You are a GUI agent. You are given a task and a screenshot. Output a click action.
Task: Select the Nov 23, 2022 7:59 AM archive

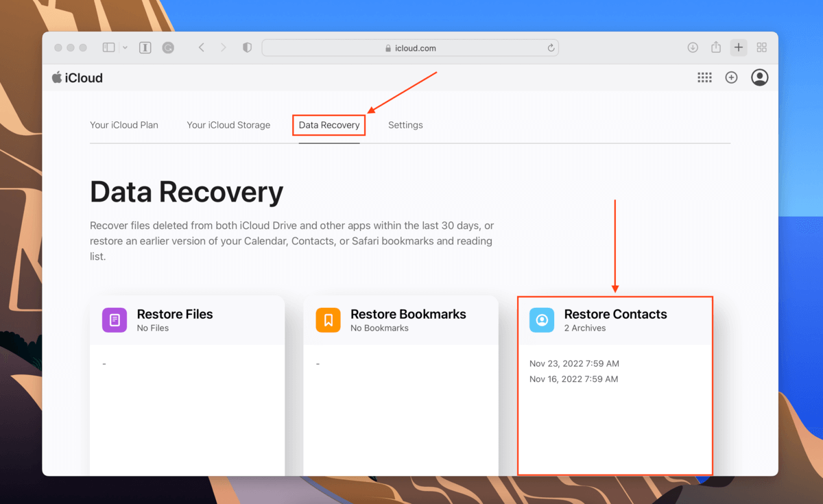click(574, 363)
